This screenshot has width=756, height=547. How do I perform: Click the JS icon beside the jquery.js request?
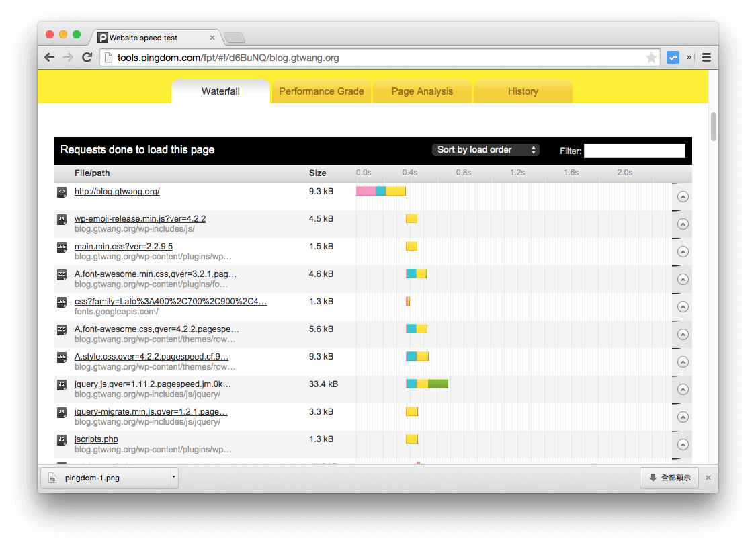tap(61, 384)
